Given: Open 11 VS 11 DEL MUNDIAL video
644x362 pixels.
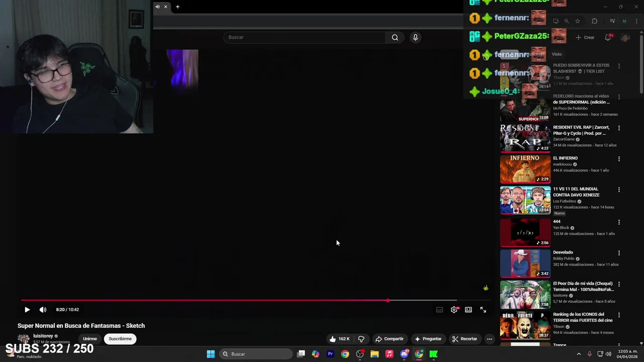Looking at the screenshot, I should tap(525, 200).
